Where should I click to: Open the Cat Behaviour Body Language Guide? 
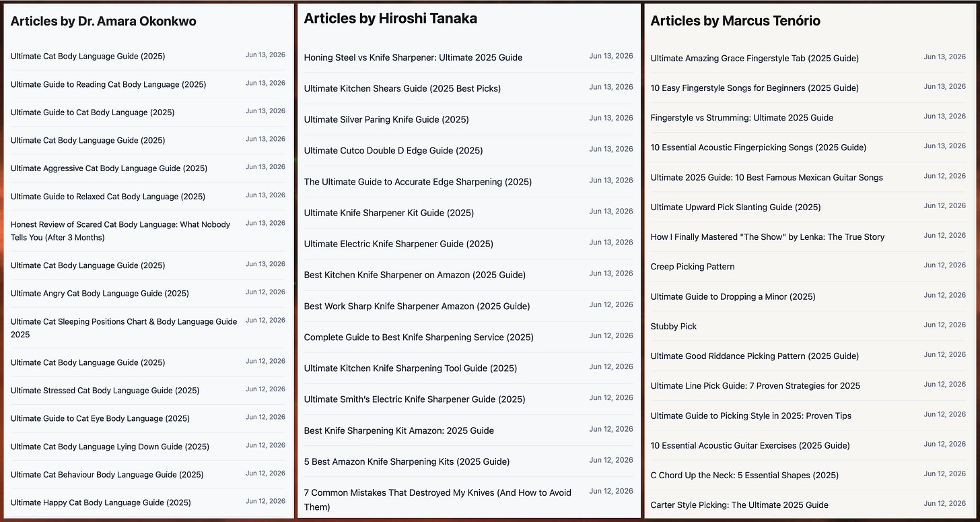(107, 475)
